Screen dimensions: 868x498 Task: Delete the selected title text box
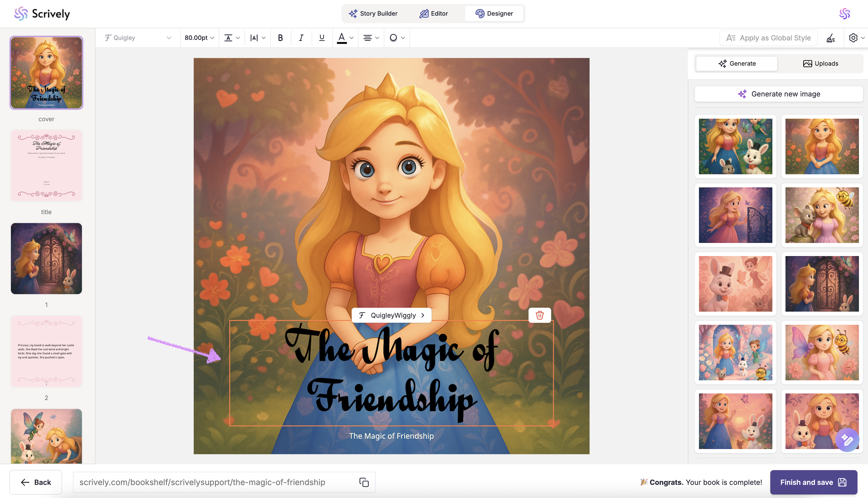539,315
